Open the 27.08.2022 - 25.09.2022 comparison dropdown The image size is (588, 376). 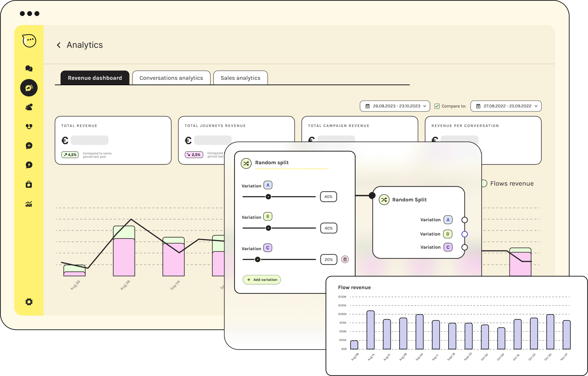point(506,106)
